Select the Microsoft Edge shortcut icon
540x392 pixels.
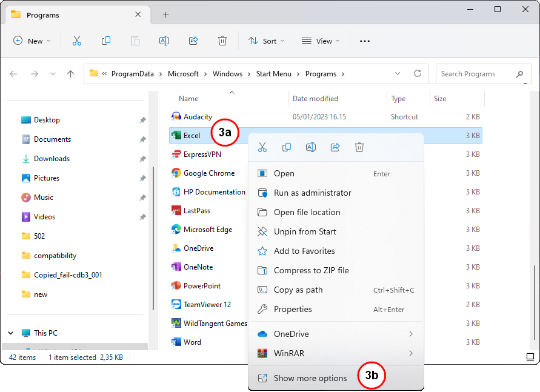coord(176,229)
